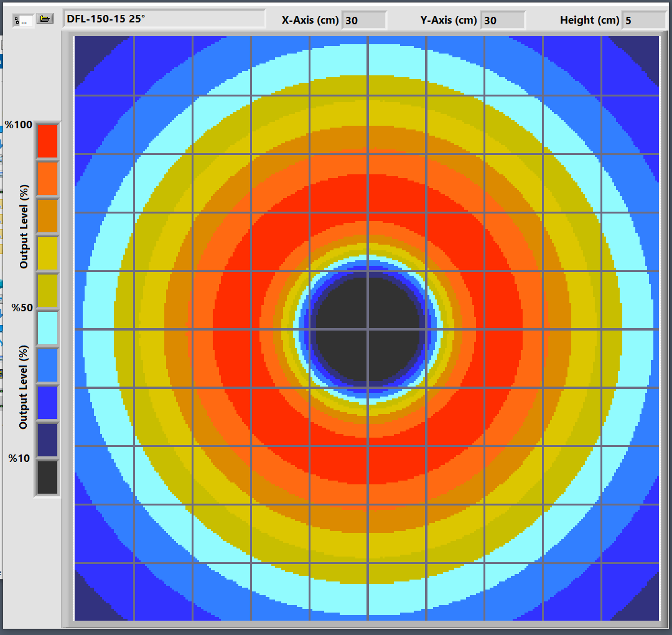Select the bright blue legend swatch
Viewport: 672px width, 635px height.
coord(47,403)
